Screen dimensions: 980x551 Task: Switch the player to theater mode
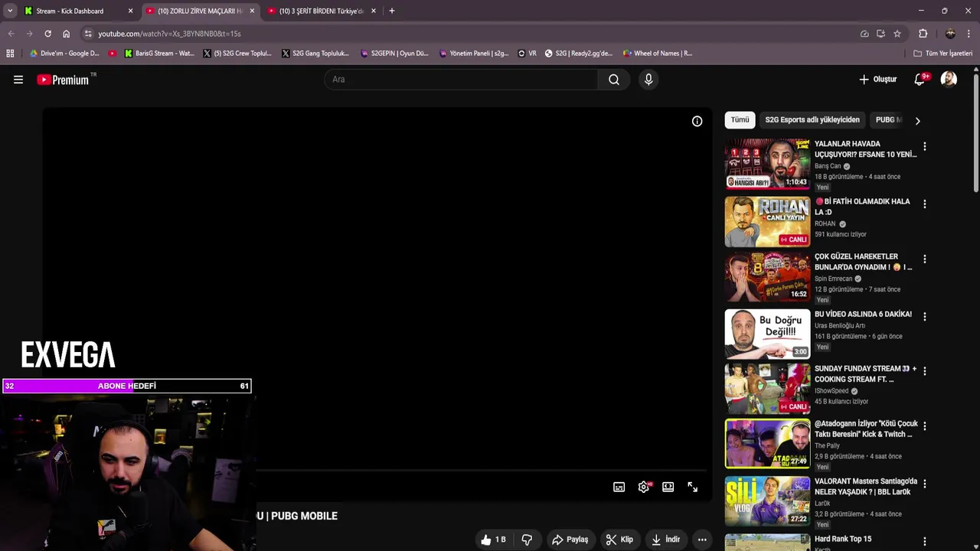[668, 487]
